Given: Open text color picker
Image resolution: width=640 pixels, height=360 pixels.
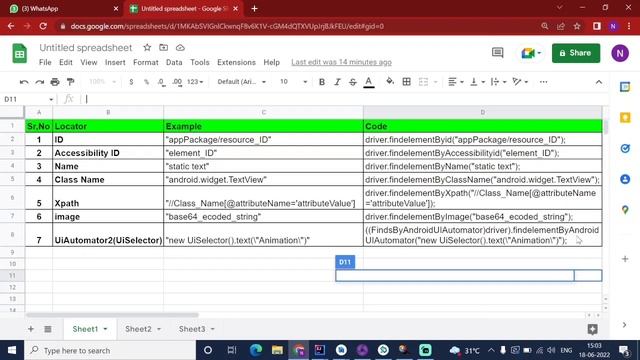Looking at the screenshot, I should (x=369, y=82).
